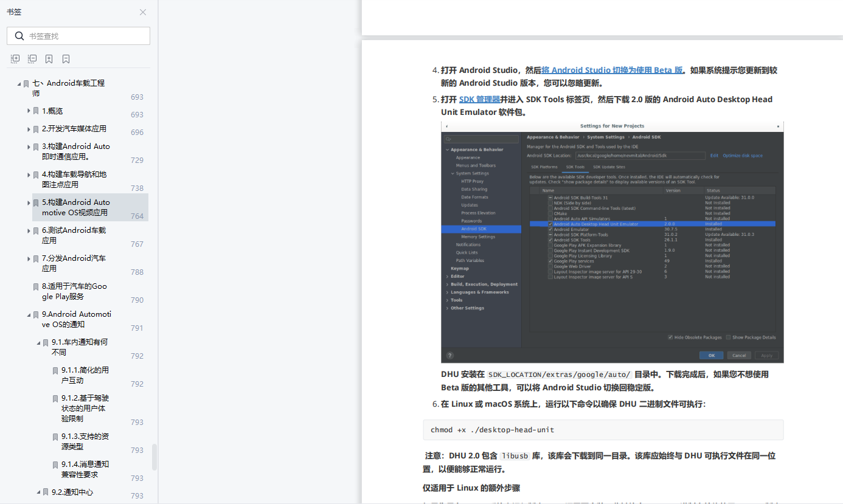Expand the 6.测试Android车载应用 bookmark
843x504 pixels.
click(29, 230)
